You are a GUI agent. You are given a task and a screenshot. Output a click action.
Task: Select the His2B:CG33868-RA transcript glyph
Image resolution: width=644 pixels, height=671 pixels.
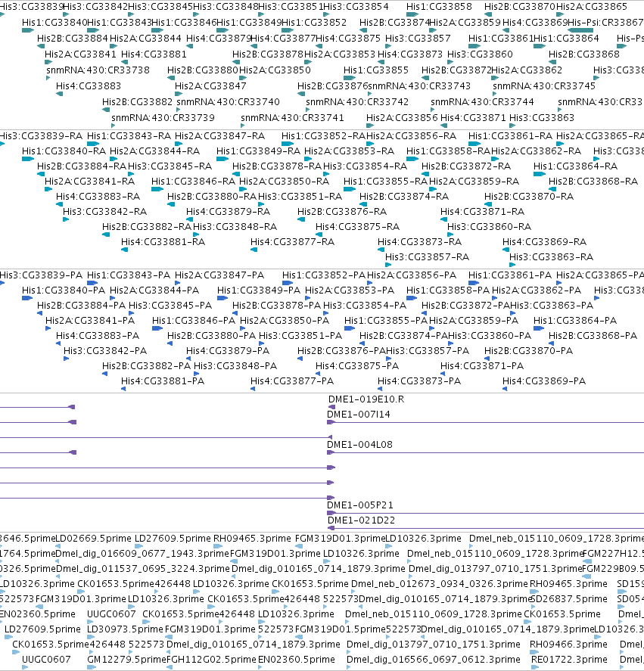click(552, 189)
